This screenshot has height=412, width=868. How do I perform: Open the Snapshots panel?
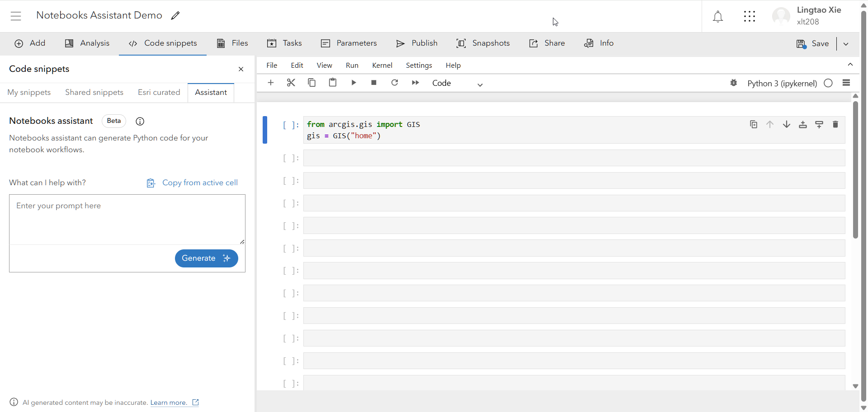coord(483,43)
